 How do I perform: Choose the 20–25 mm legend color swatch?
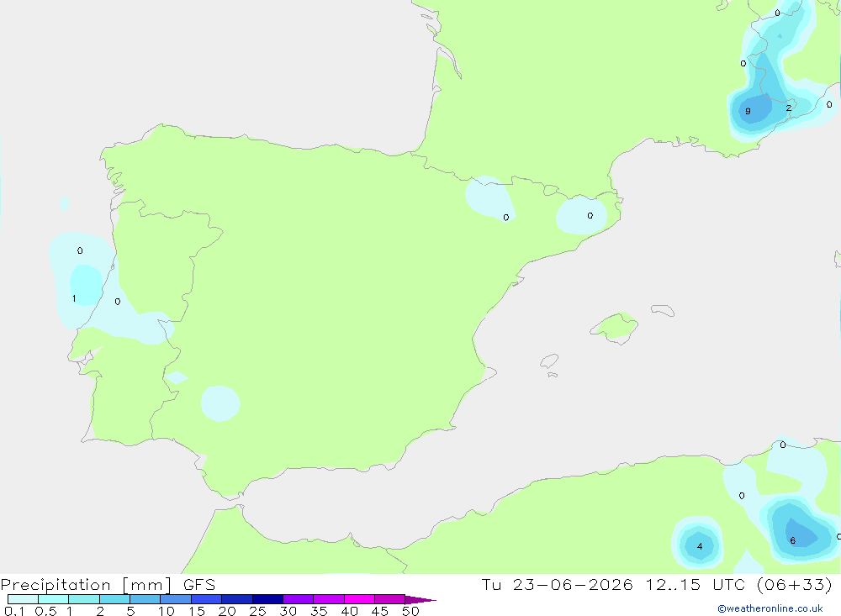236,599
